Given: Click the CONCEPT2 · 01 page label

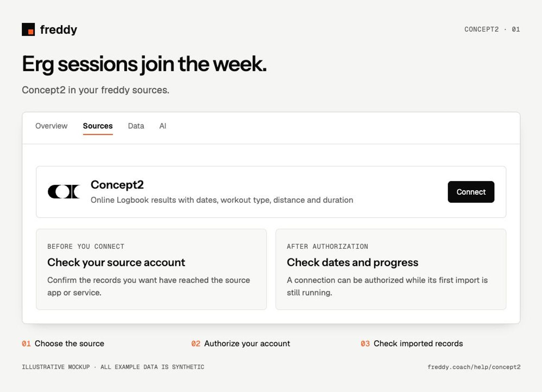Looking at the screenshot, I should [492, 29].
